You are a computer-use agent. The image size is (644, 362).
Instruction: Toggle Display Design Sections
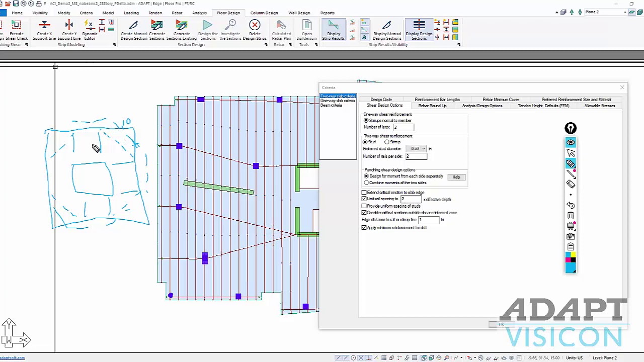pos(419,30)
